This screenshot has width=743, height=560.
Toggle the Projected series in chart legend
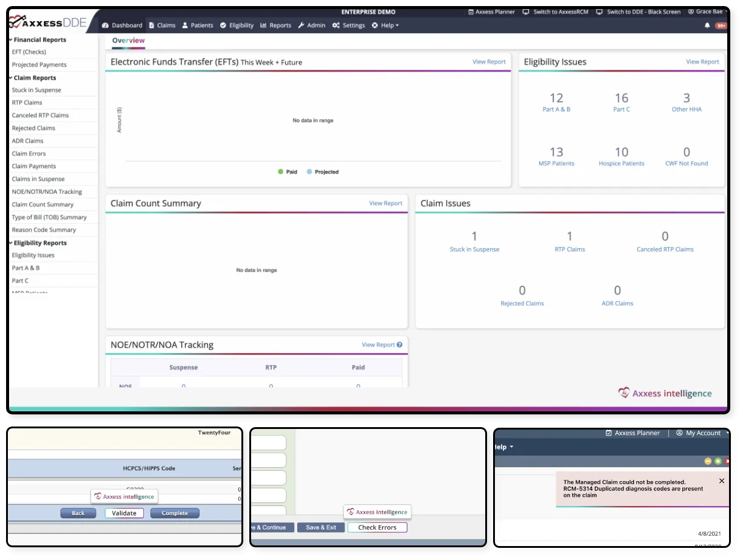pos(323,172)
